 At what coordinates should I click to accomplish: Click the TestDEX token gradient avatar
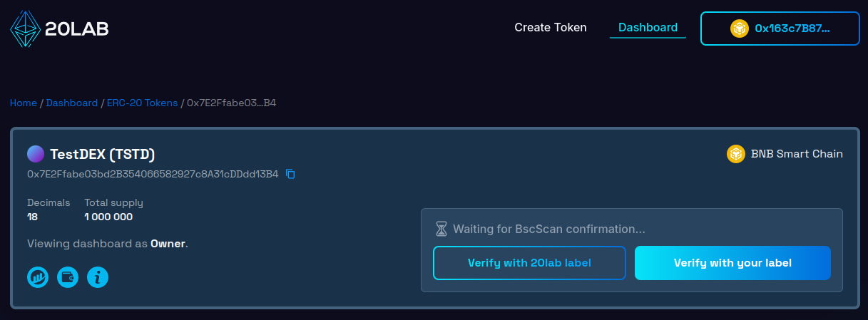(x=36, y=154)
